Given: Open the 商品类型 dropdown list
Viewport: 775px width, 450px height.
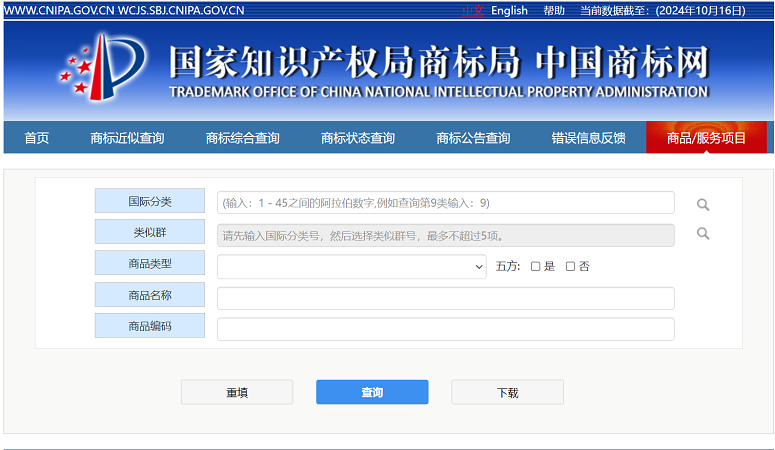Looking at the screenshot, I should [351, 267].
